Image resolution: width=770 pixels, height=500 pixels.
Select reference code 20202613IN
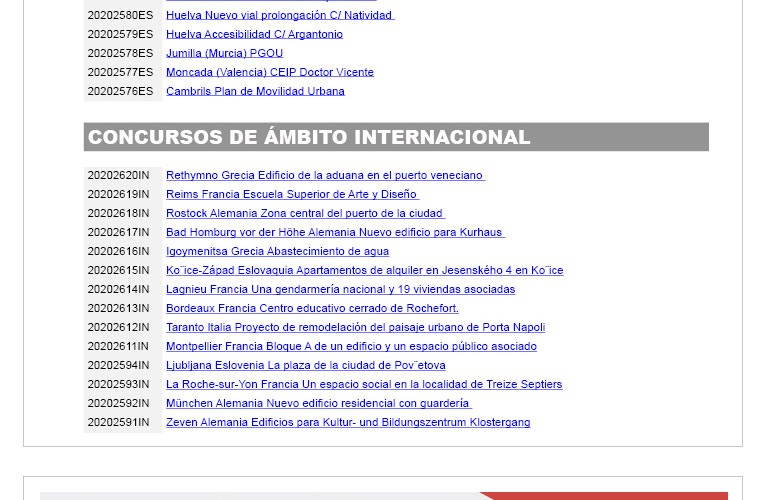pyautogui.click(x=118, y=308)
